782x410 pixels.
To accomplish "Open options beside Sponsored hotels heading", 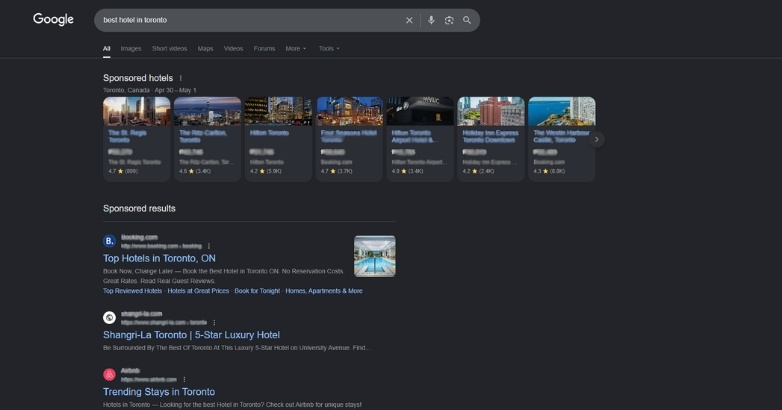I will pos(181,78).
